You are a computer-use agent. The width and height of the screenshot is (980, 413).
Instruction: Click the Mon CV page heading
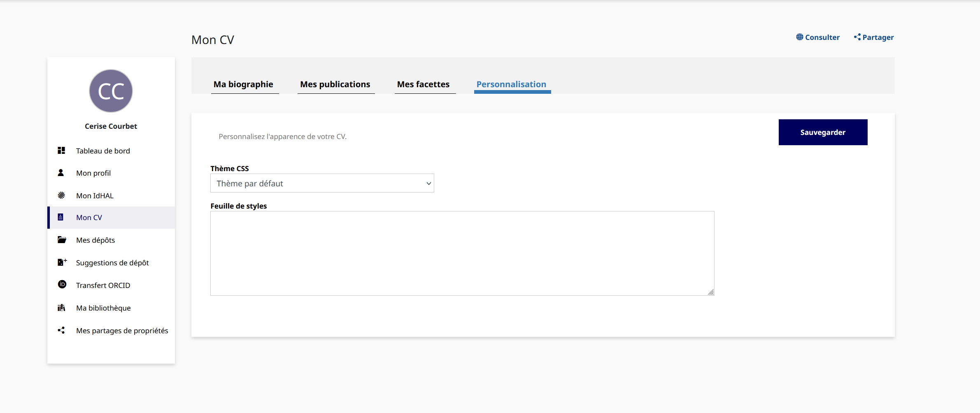(x=213, y=40)
